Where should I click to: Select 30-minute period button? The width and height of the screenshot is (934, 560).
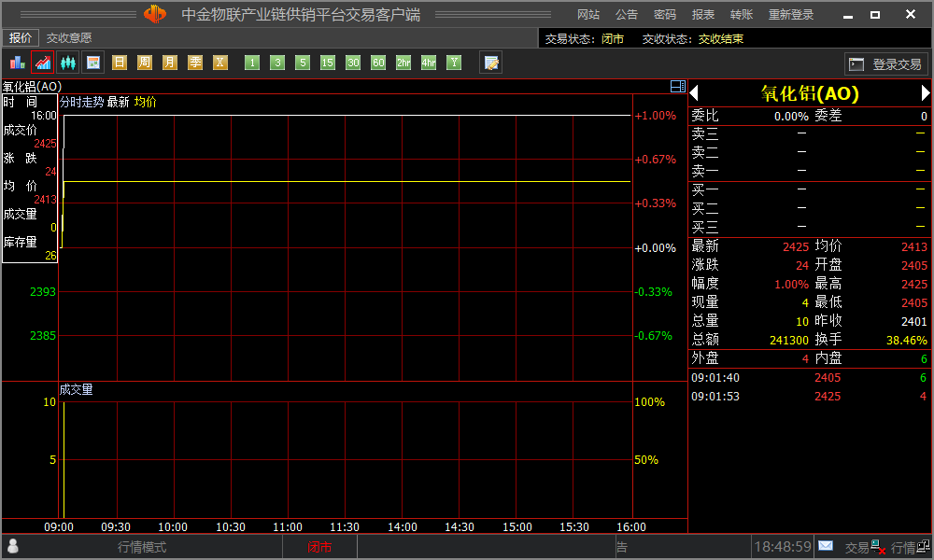pyautogui.click(x=353, y=63)
